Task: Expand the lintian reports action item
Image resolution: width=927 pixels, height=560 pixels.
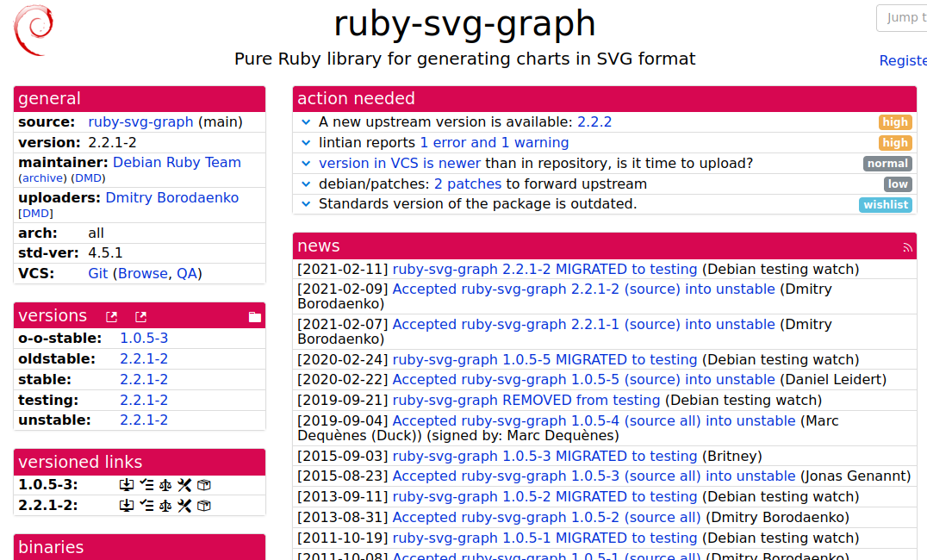Action: coord(306,143)
